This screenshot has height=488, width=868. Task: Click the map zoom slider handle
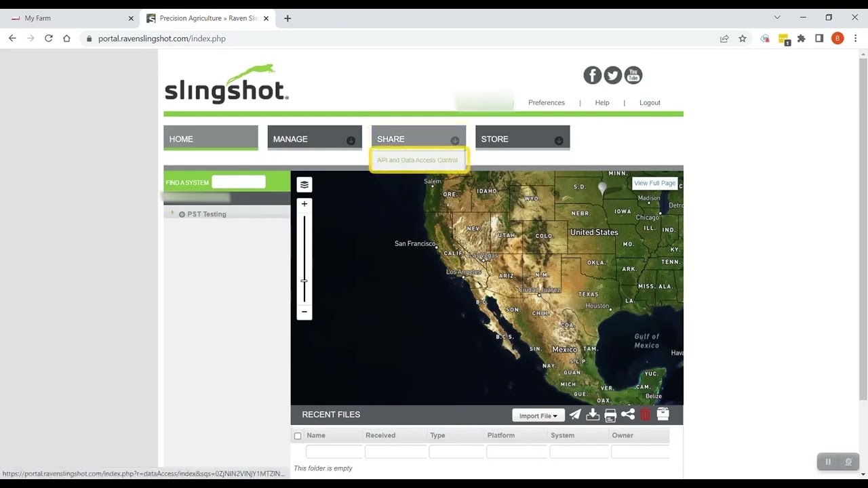[304, 281]
